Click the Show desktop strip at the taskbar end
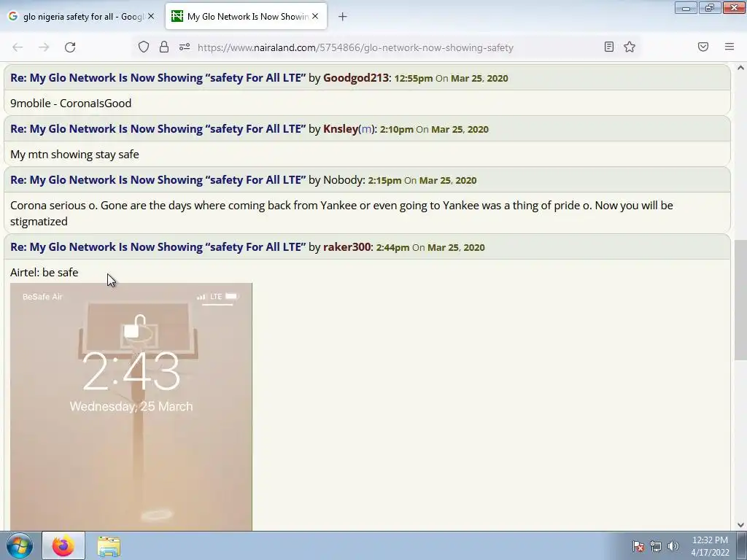 tap(742, 545)
